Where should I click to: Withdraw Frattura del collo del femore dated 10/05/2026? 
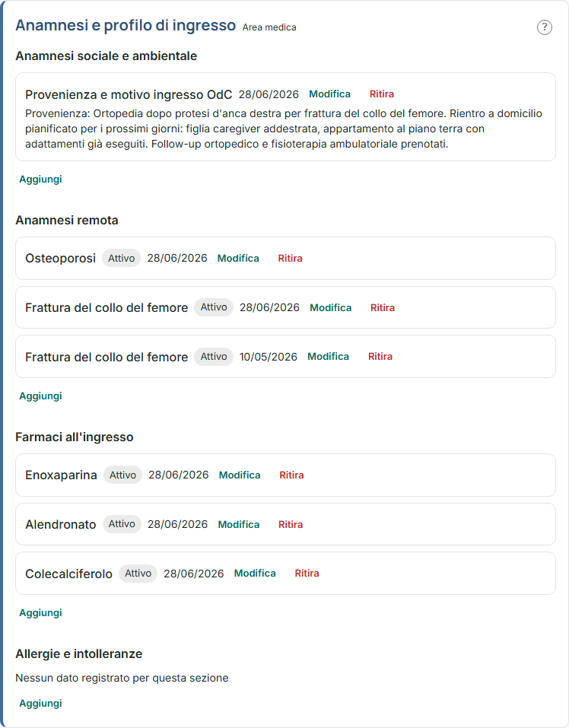click(x=380, y=356)
